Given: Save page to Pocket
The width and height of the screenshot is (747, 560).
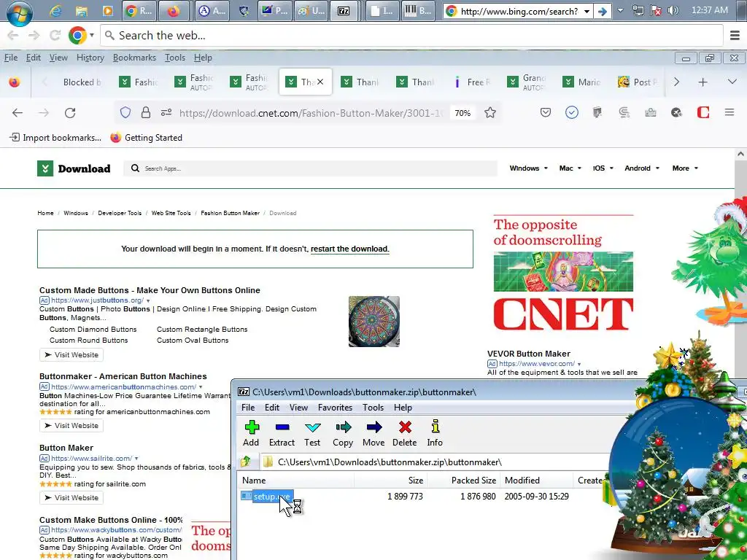Looking at the screenshot, I should pos(546,113).
